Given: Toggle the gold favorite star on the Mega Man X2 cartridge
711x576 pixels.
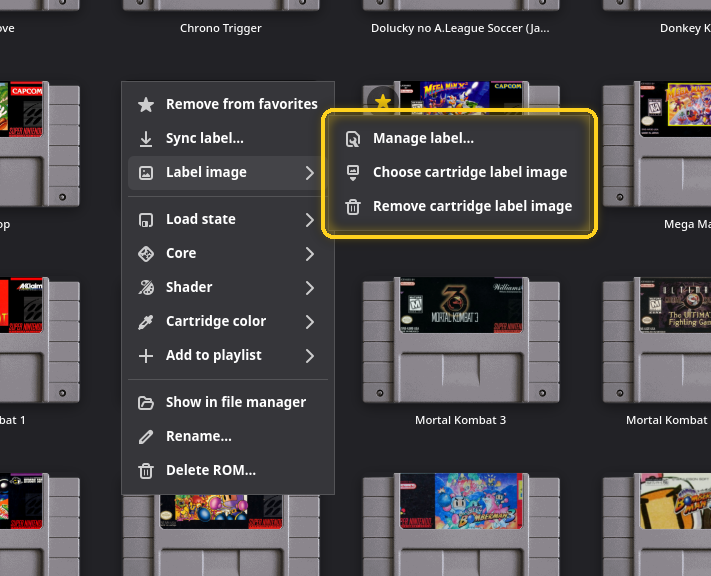Looking at the screenshot, I should pyautogui.click(x=383, y=100).
